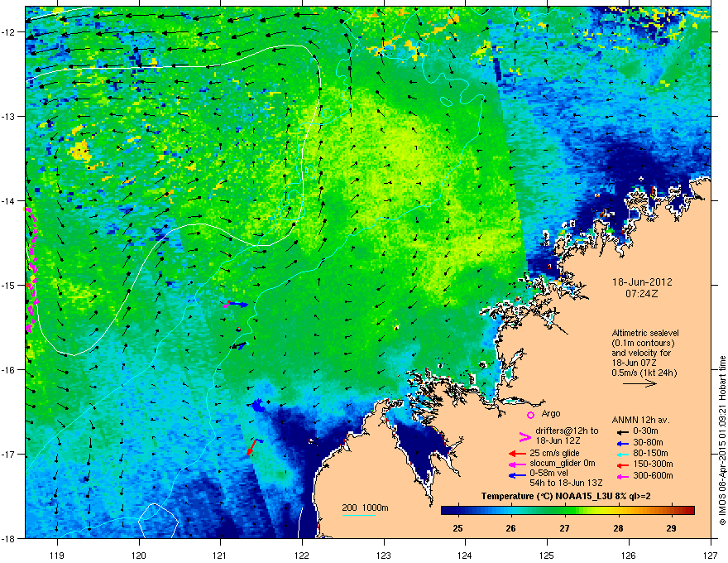Click the longitude axis label 125

coord(547,556)
